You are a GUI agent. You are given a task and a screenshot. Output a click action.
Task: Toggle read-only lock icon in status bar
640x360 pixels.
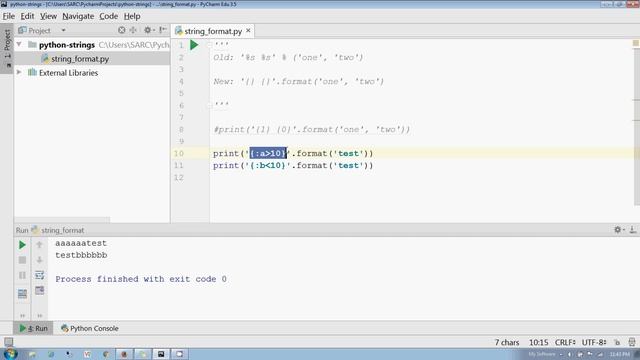617,342
